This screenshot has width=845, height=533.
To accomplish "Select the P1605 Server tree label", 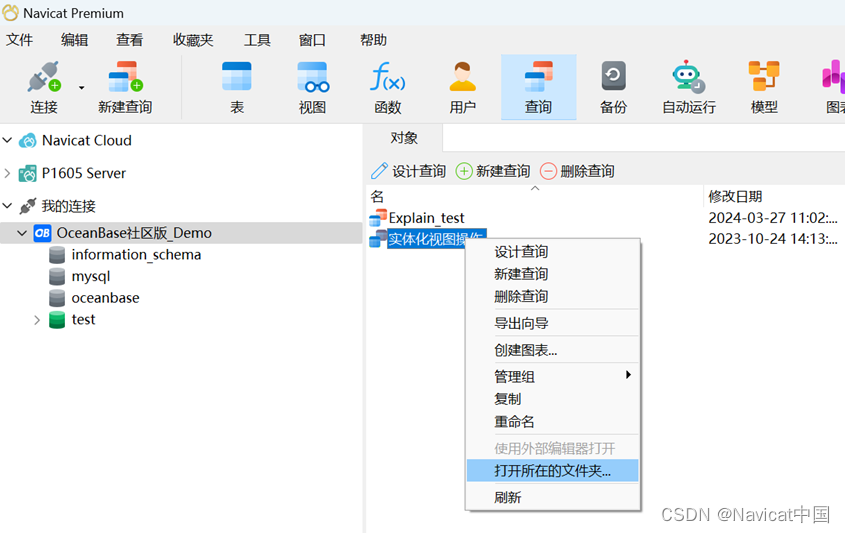I will (x=84, y=173).
